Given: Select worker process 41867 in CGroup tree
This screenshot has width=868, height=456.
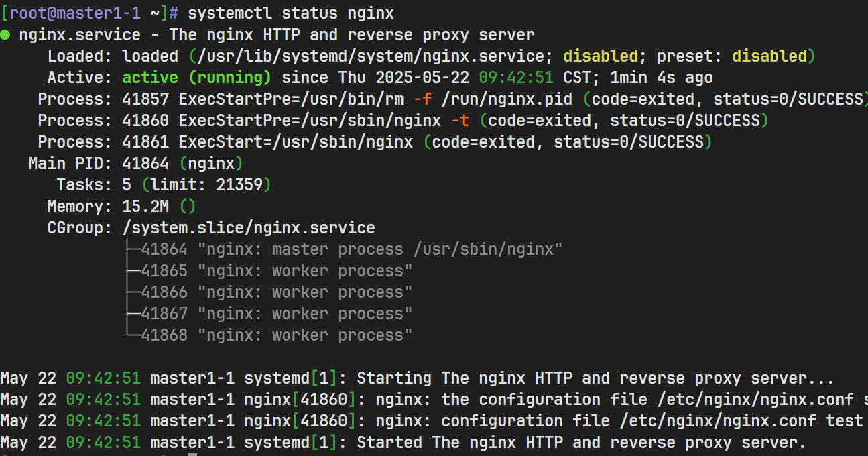Looking at the screenshot, I should click(276, 314).
